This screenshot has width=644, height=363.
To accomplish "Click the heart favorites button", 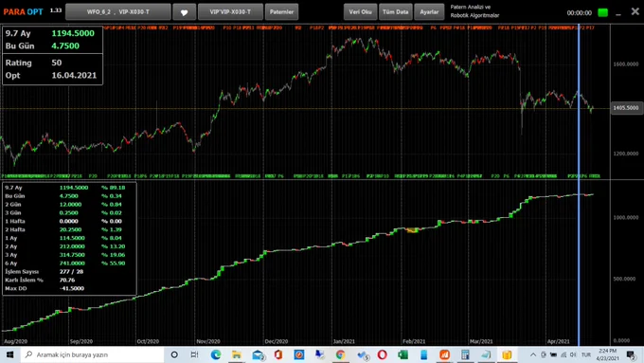I will (184, 12).
